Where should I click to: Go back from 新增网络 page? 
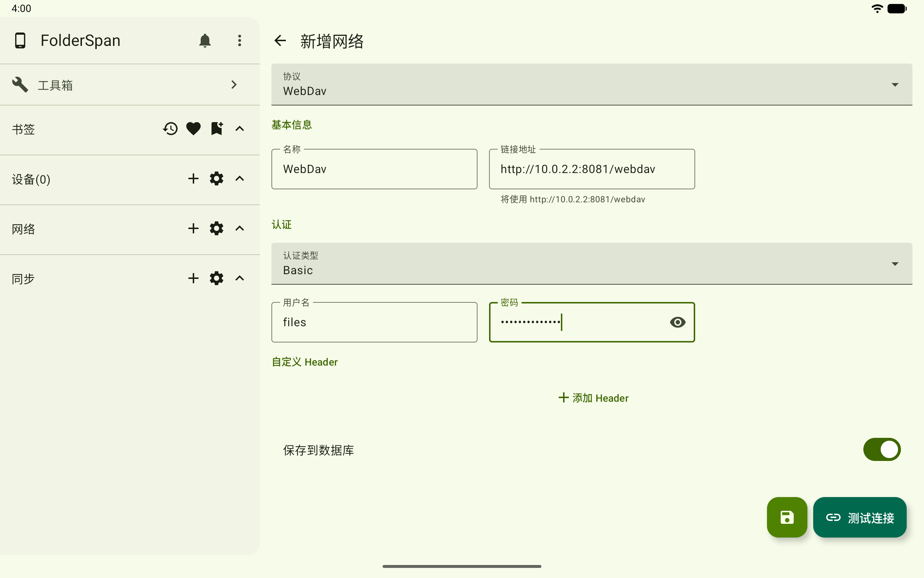pos(280,40)
